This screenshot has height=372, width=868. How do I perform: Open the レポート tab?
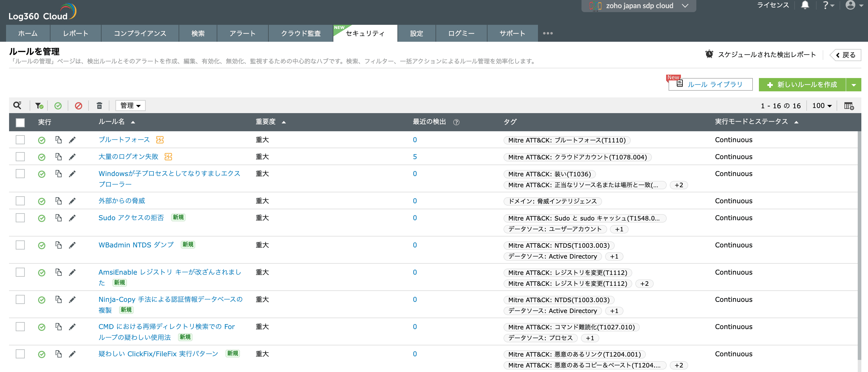(76, 33)
